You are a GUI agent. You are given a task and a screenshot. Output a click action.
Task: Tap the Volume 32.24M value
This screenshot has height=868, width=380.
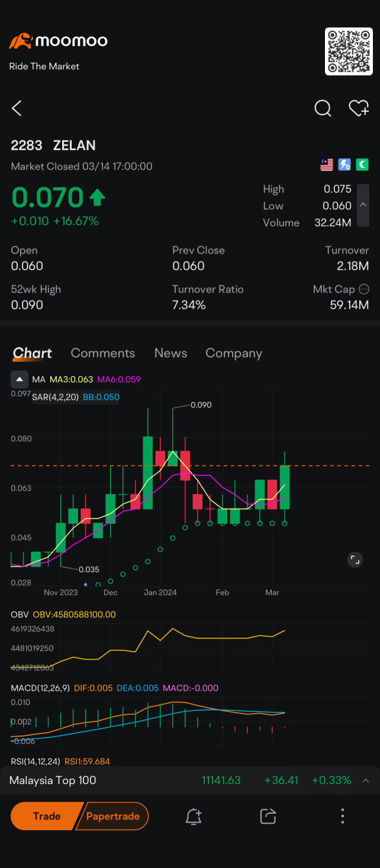(x=333, y=222)
